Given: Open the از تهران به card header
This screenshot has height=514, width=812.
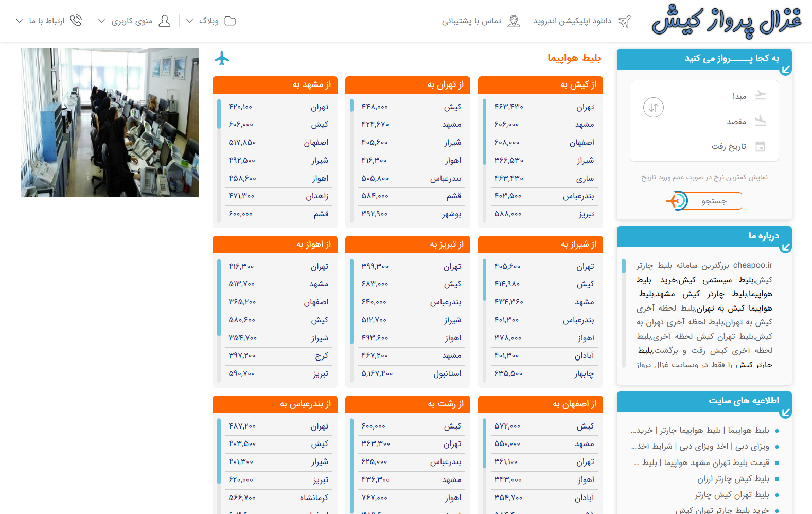Looking at the screenshot, I should click(408, 85).
